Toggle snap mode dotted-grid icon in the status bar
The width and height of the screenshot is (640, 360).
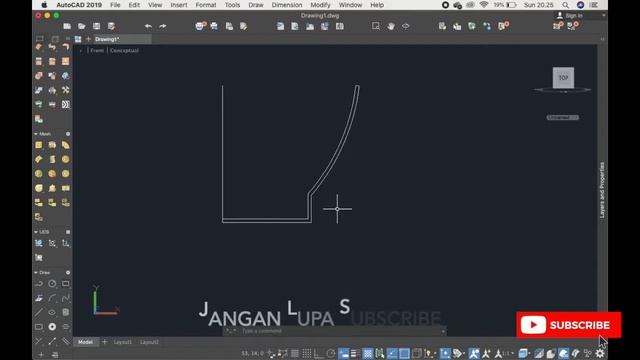pos(307,353)
